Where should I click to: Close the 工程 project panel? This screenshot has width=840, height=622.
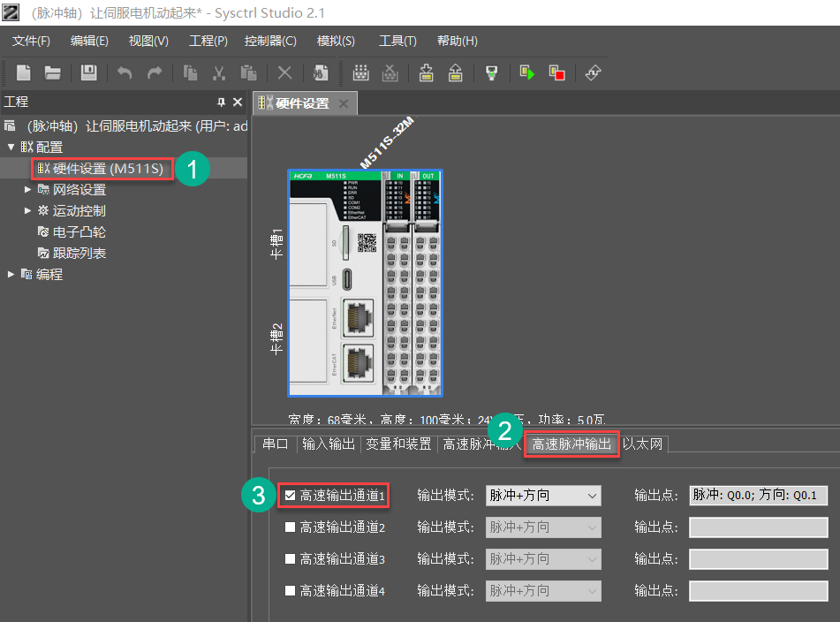click(x=238, y=102)
